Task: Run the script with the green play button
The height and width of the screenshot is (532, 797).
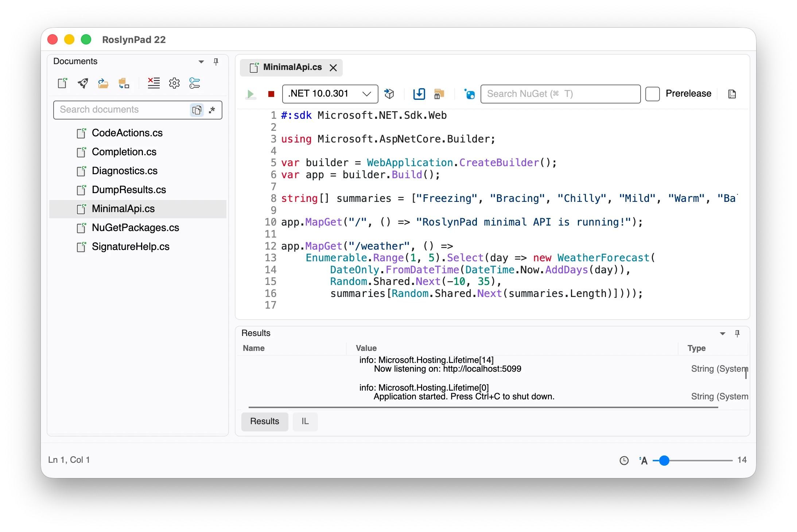Action: [x=250, y=94]
